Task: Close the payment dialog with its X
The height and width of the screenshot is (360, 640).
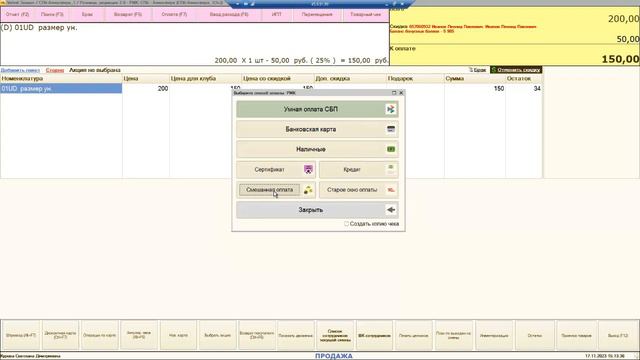Action: (401, 93)
